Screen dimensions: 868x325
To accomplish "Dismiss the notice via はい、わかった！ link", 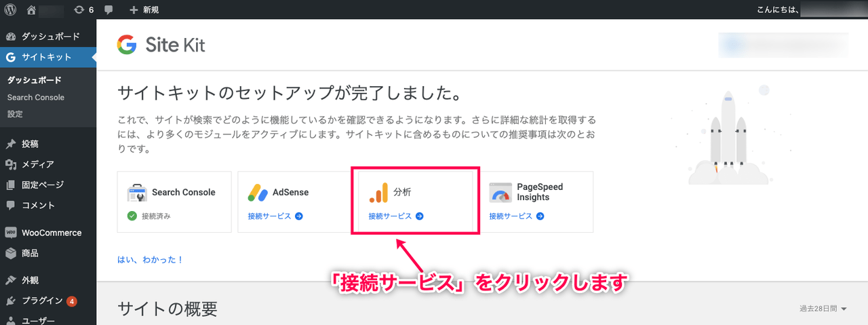I will click(151, 259).
